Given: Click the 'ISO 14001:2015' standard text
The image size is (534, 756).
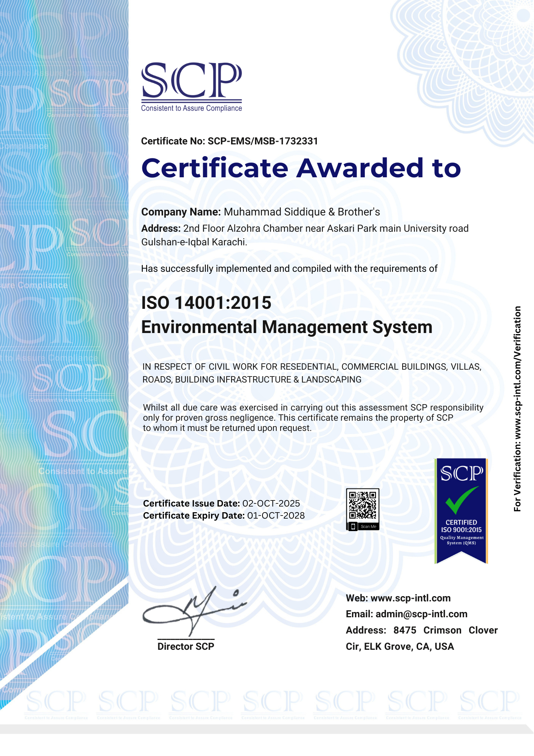Looking at the screenshot, I should (206, 303).
